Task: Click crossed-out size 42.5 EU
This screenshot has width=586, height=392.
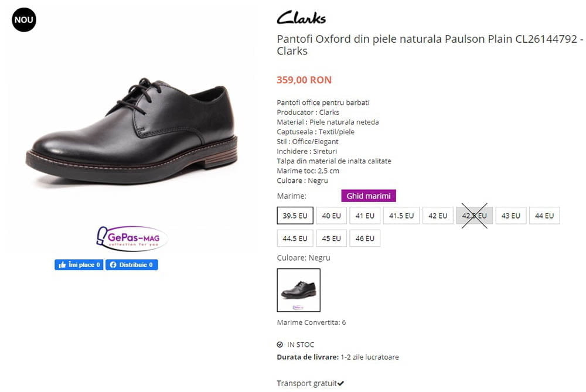Action: pyautogui.click(x=474, y=216)
